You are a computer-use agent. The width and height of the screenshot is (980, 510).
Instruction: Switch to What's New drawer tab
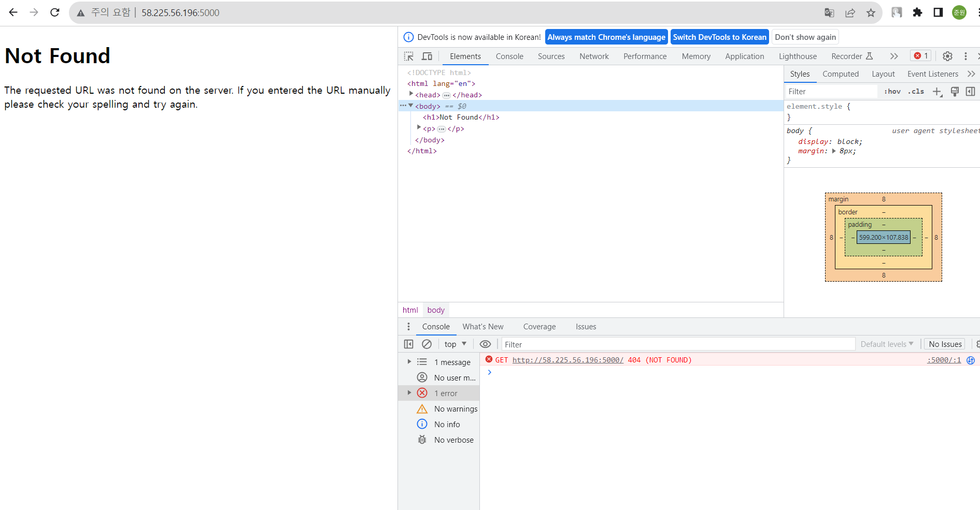click(x=483, y=327)
